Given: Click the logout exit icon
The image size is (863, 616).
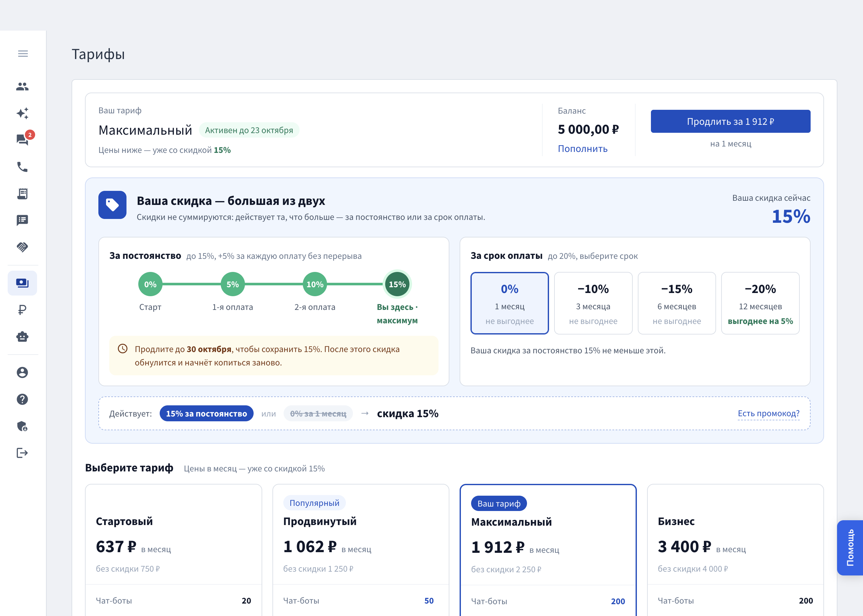Looking at the screenshot, I should (22, 453).
